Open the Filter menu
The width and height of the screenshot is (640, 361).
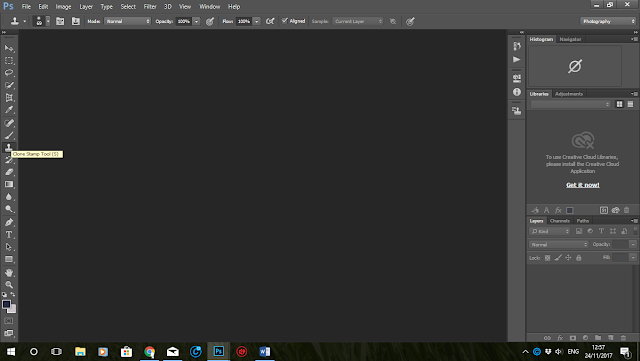click(x=150, y=7)
